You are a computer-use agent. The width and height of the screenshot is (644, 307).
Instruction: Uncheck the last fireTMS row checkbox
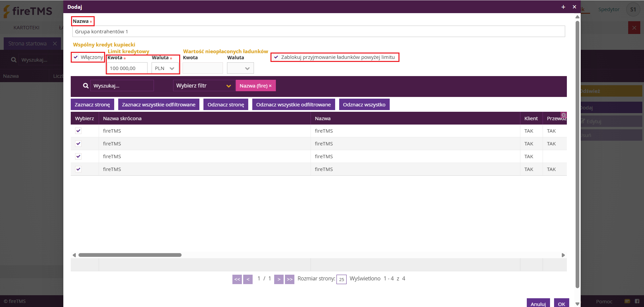[x=78, y=169]
